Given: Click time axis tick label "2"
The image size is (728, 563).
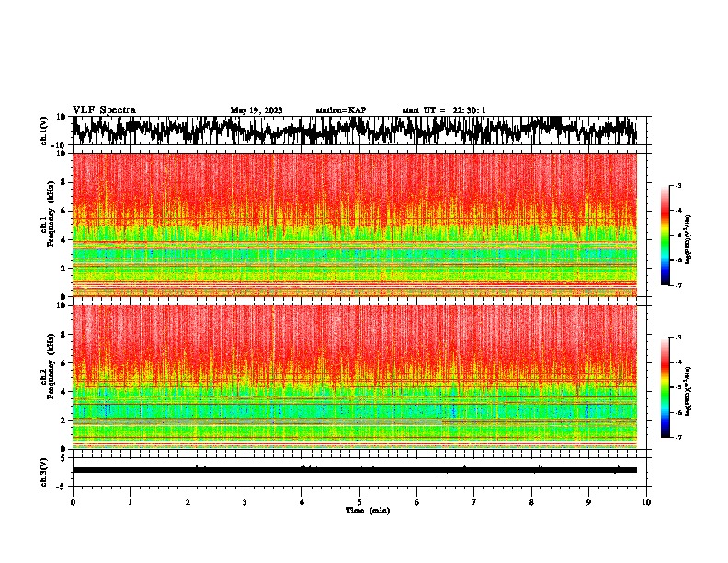Looking at the screenshot, I should pos(188,502).
